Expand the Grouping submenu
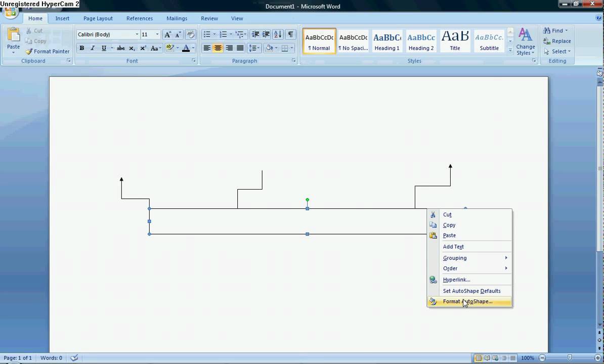Screen dimensions: 604x364 469,258
